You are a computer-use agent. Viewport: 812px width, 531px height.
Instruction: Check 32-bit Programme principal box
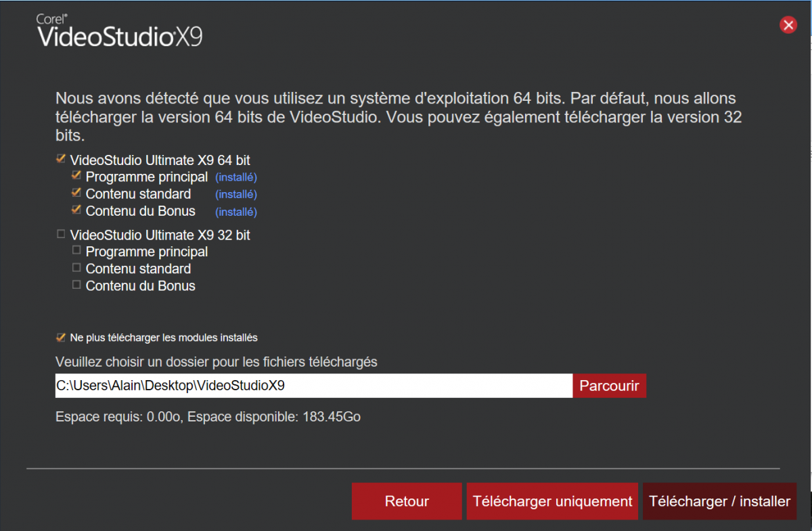tap(76, 251)
